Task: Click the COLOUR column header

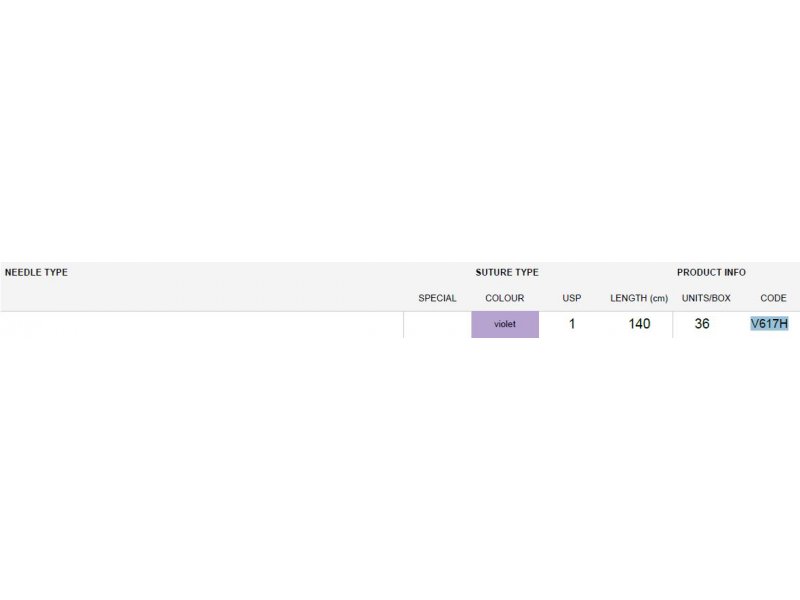Action: (504, 298)
